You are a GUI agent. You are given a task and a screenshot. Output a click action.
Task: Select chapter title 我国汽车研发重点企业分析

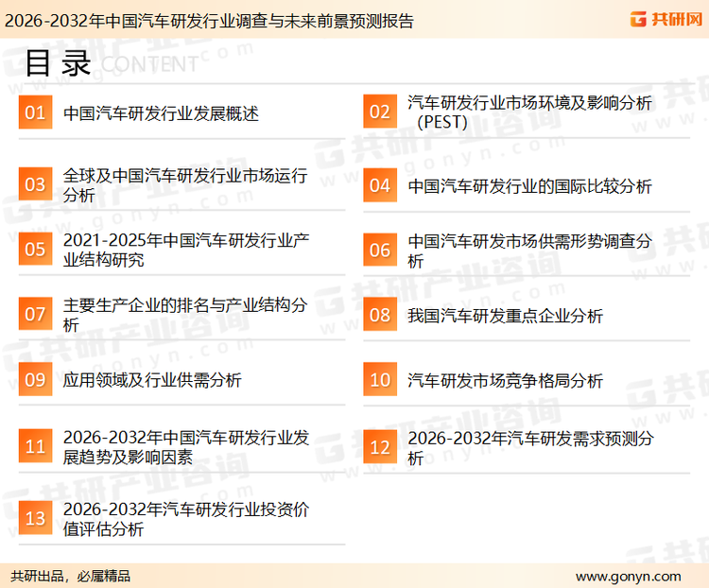505,316
